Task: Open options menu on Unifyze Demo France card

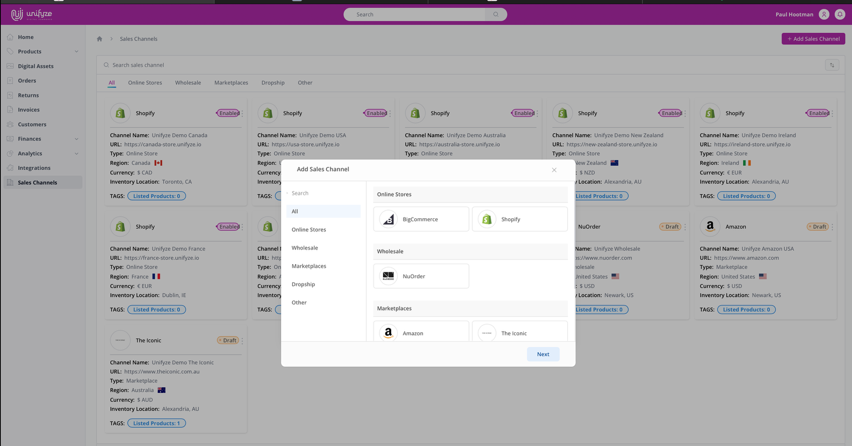Action: (x=242, y=227)
